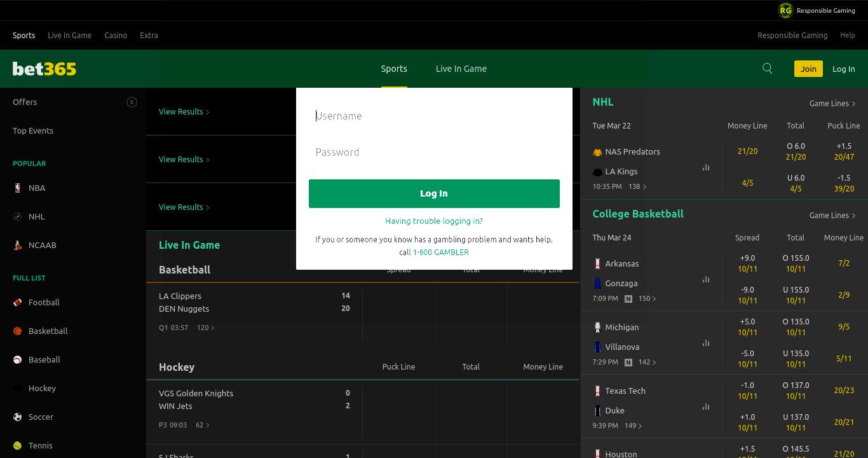868x458 pixels.
Task: Expand 120 markets for Clippers vs Nuggets
Action: [206, 328]
